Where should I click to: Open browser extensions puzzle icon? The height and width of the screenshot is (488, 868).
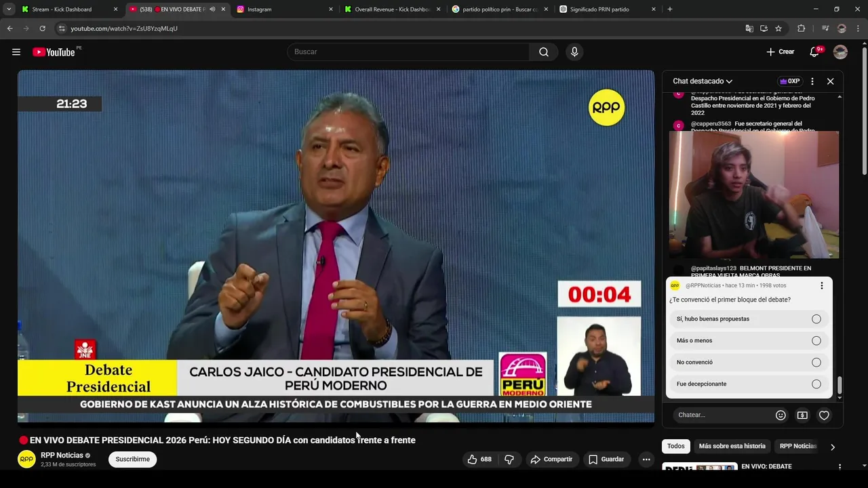(801, 28)
